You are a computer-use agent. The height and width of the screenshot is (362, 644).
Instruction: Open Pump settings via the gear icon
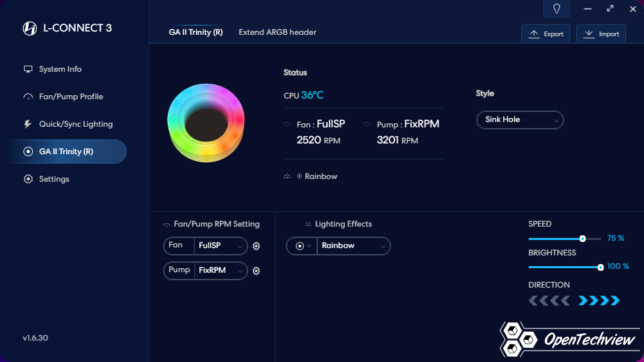[x=256, y=271]
